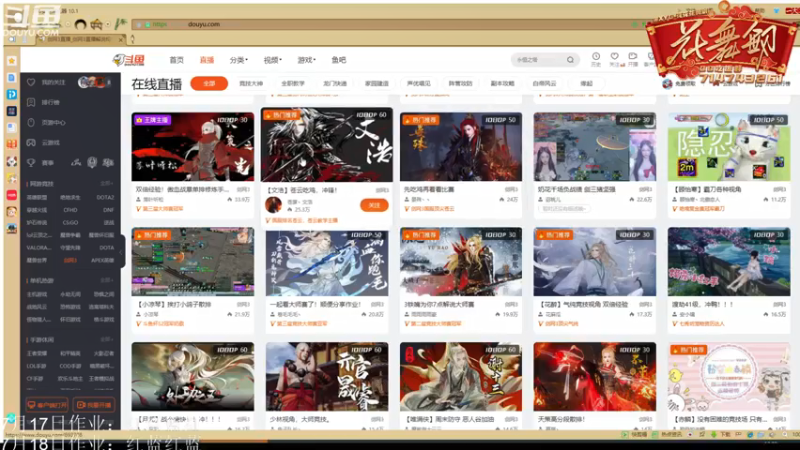
Task: Open the 鱼吧 navigation tab
Action: point(339,60)
